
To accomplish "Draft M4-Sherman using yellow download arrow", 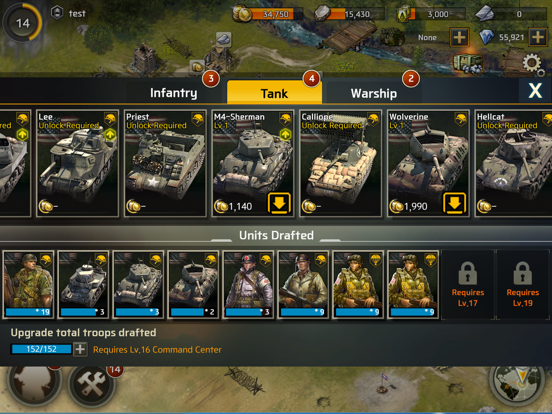I will point(279,203).
